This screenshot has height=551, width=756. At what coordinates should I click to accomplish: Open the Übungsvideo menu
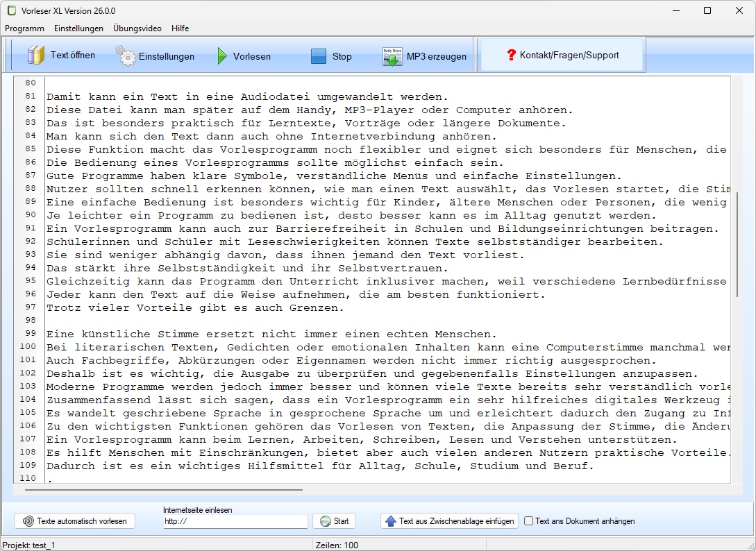137,28
